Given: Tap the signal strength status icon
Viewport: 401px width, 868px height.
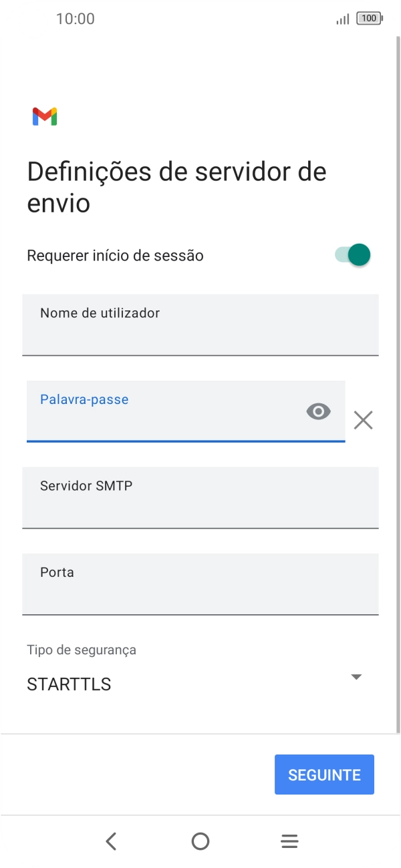Looking at the screenshot, I should 343,19.
